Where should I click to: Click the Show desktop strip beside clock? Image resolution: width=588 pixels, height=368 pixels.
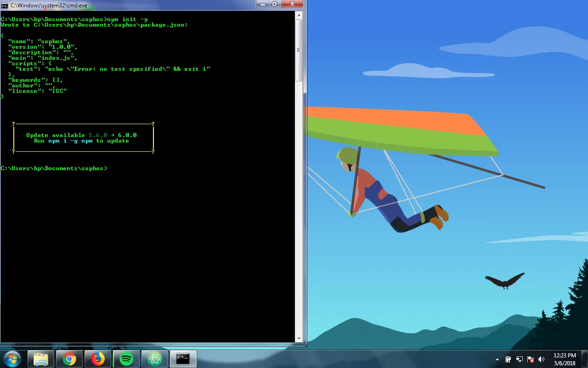coord(584,359)
